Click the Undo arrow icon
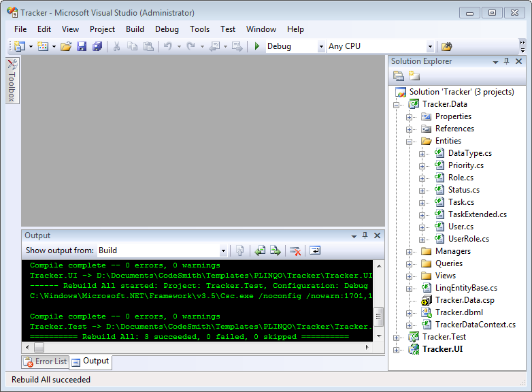532x392 pixels. click(168, 46)
